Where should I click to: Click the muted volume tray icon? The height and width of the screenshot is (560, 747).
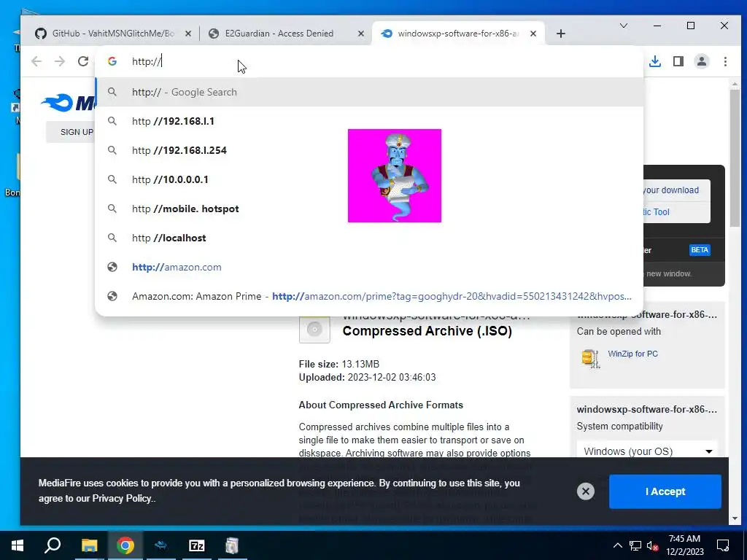pyautogui.click(x=652, y=545)
